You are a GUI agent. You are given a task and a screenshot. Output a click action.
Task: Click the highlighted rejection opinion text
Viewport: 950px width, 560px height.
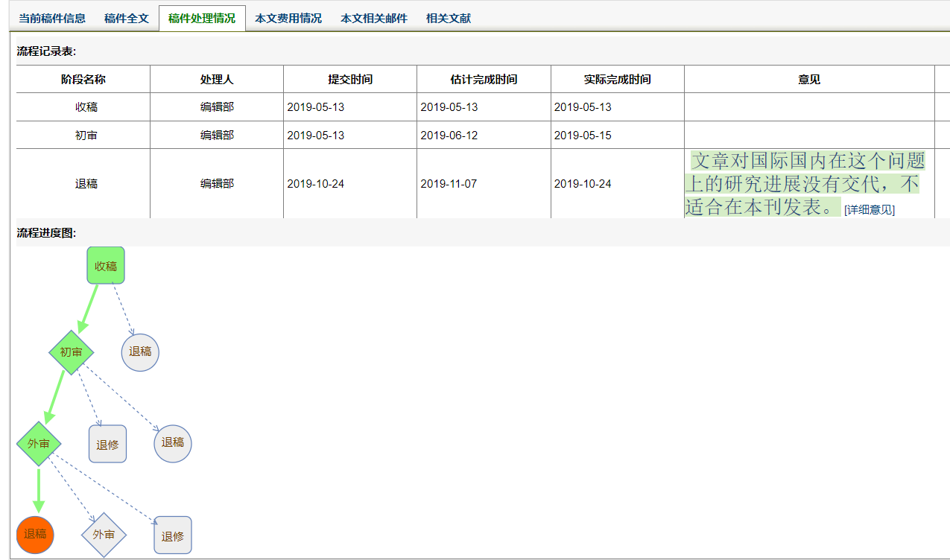(805, 184)
